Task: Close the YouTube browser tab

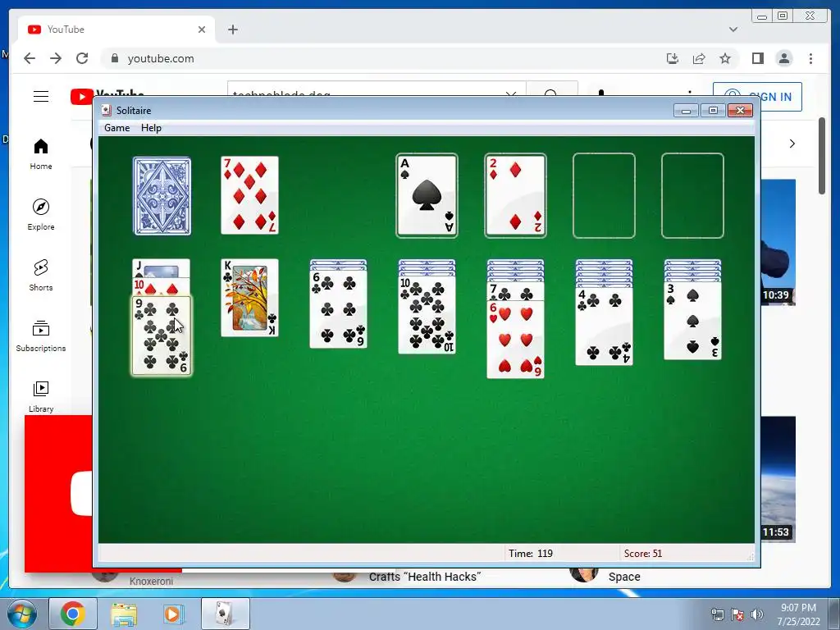Action: [202, 30]
